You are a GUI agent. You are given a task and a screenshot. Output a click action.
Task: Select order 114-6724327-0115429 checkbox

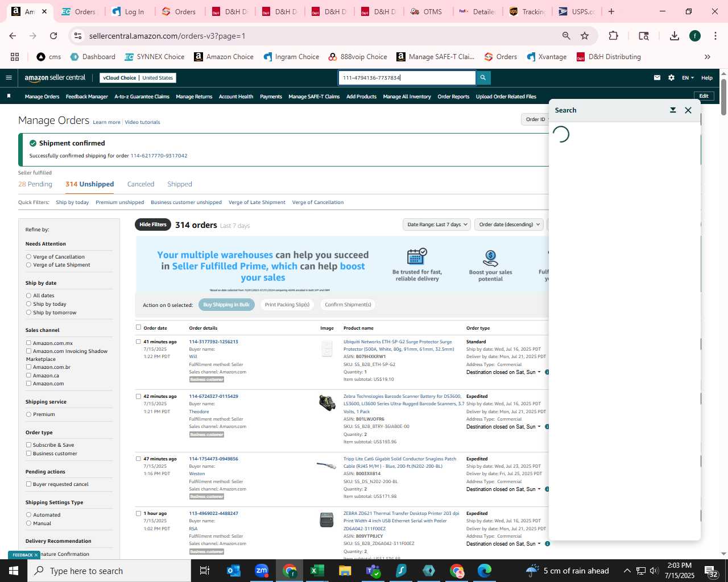coord(138,396)
